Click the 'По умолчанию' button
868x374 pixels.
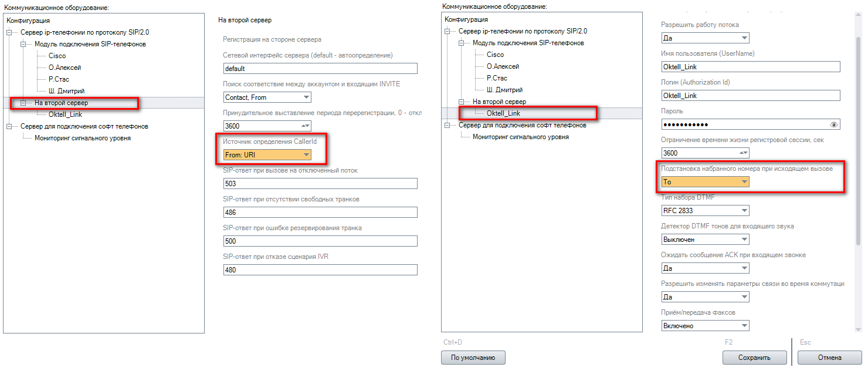click(473, 357)
